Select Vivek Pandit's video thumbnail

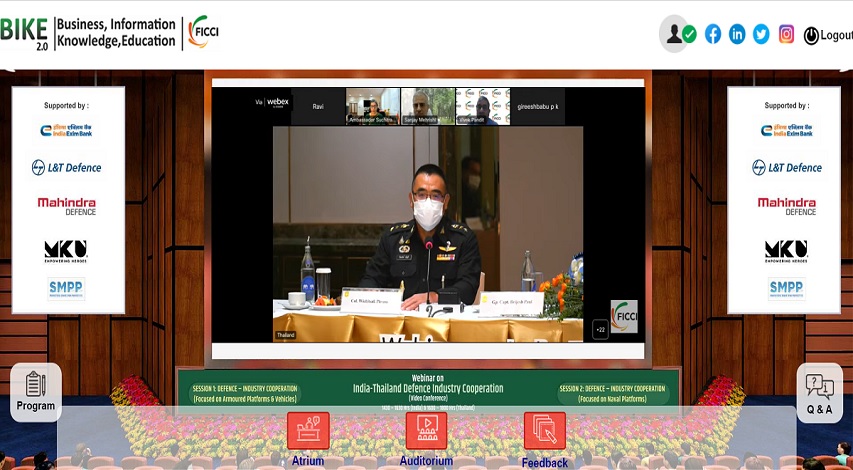pos(483,106)
